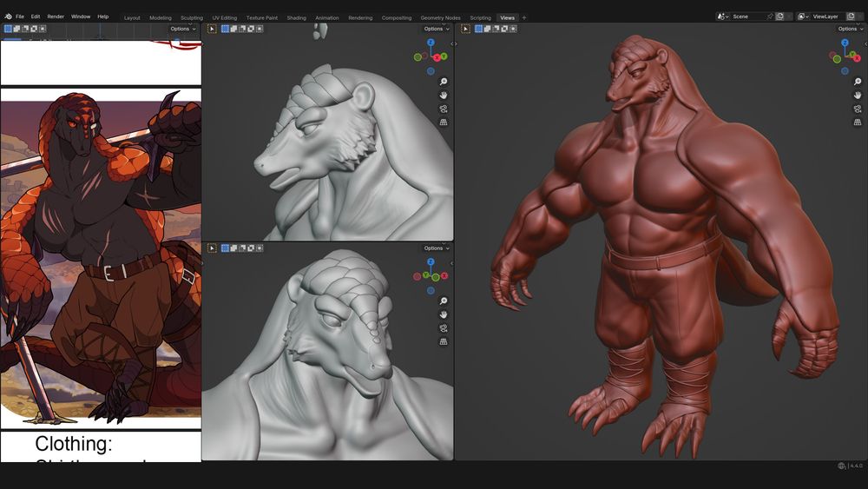Enable 'set new selection' mode in image editor header
The width and height of the screenshot is (868, 489).
click(x=8, y=29)
